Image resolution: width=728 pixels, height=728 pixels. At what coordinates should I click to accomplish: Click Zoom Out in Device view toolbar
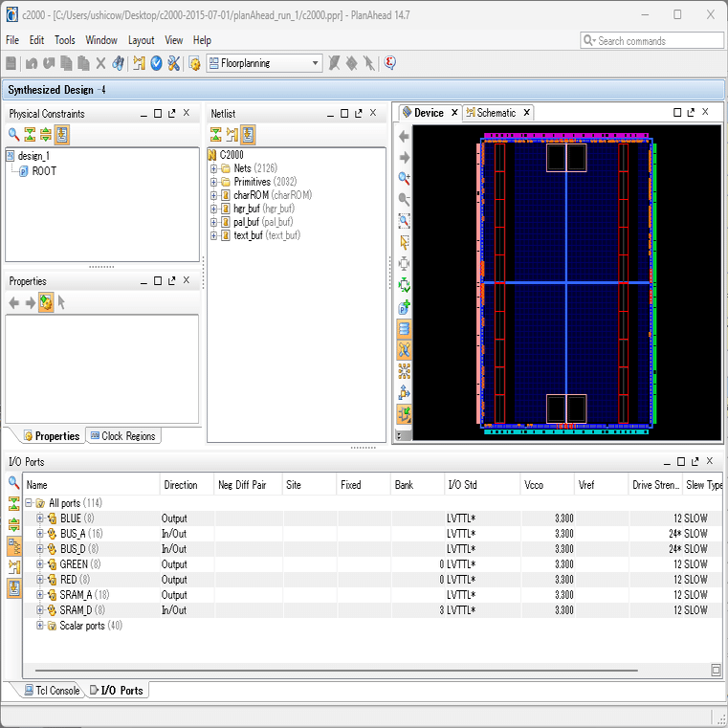click(x=404, y=200)
